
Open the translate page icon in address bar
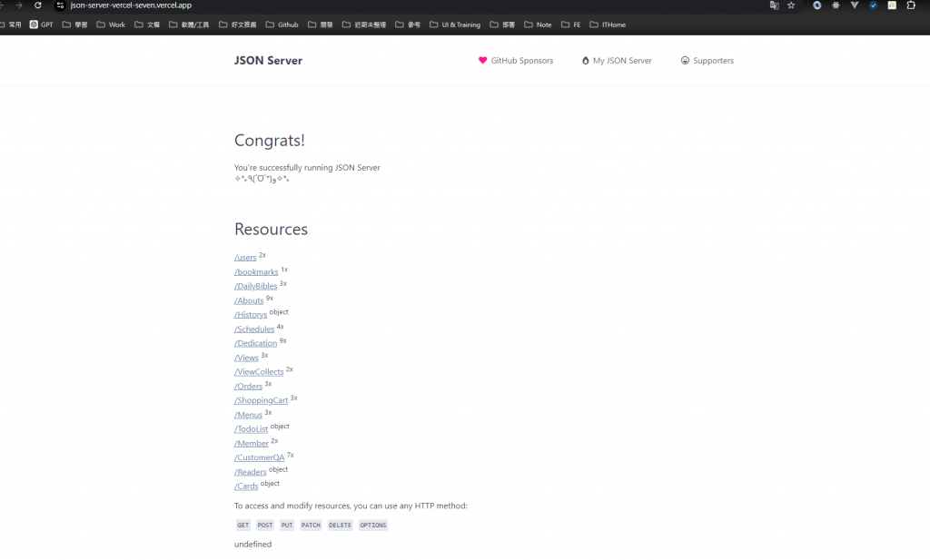pos(774,5)
